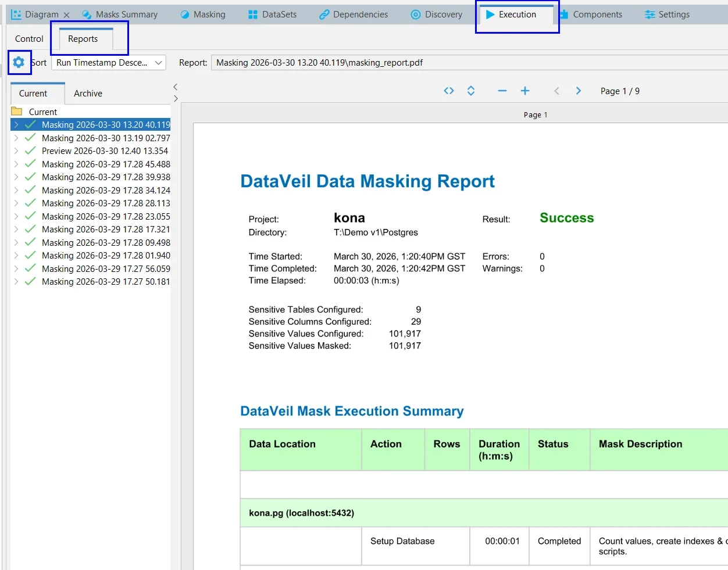Select report Masking 2026-03-29 17.28 01.940
This screenshot has width=728, height=570.
click(106, 256)
